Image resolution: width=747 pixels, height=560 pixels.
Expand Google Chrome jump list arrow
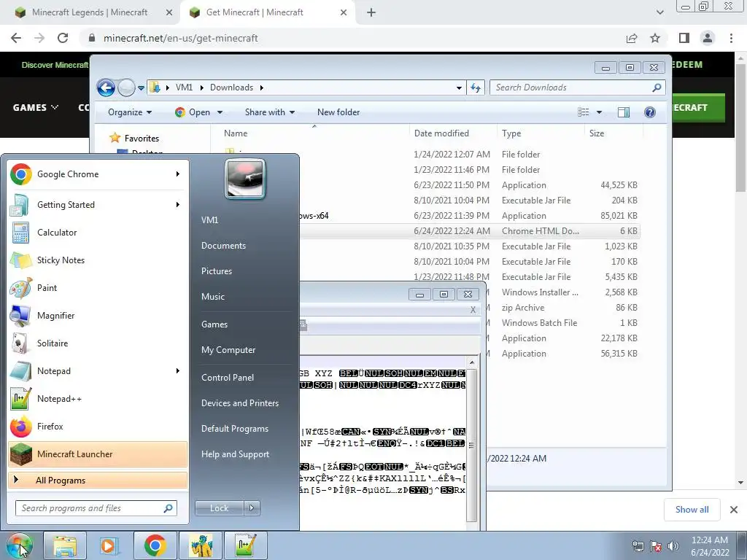[178, 174]
